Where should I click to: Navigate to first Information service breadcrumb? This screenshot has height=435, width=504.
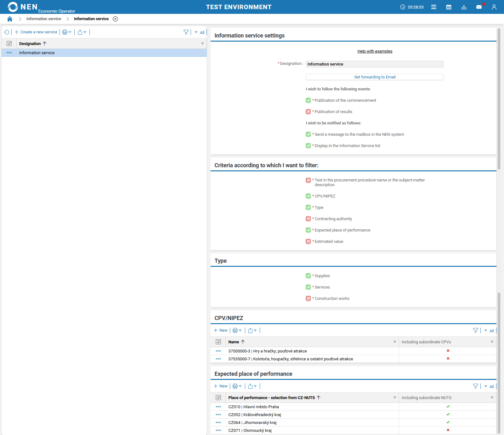[44, 19]
